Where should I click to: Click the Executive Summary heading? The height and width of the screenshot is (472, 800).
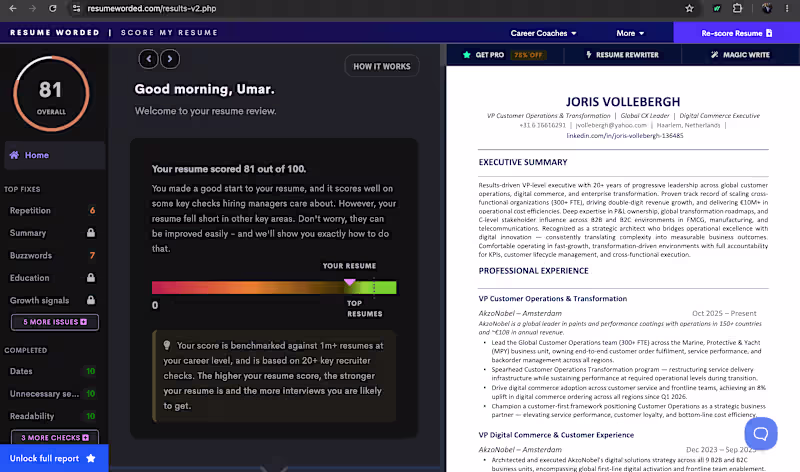(x=522, y=162)
